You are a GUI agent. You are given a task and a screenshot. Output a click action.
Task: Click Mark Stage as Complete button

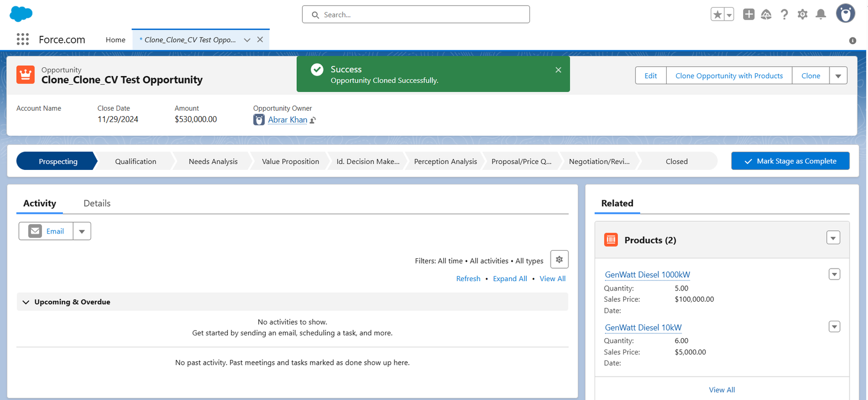pos(790,161)
